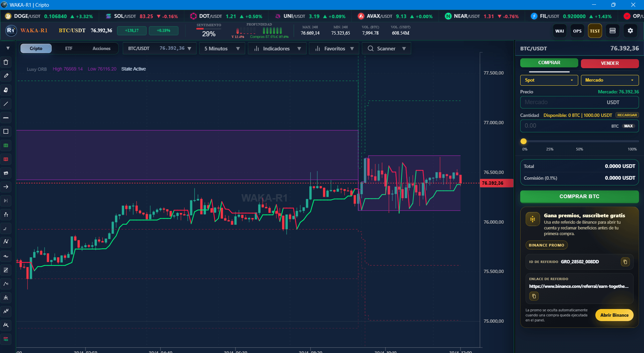Click the Luxy ORB indicator label
Screen dimensions: 644x353
[x=37, y=69]
